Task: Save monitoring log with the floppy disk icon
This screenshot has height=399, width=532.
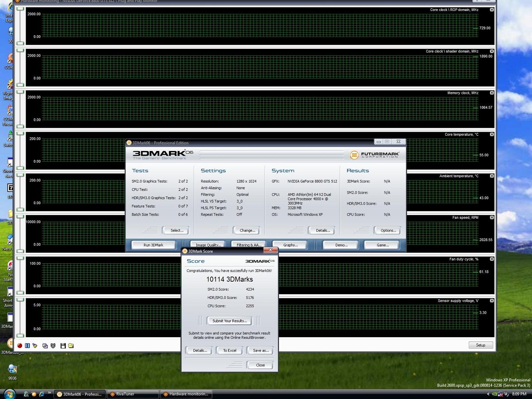Action: pos(63,345)
